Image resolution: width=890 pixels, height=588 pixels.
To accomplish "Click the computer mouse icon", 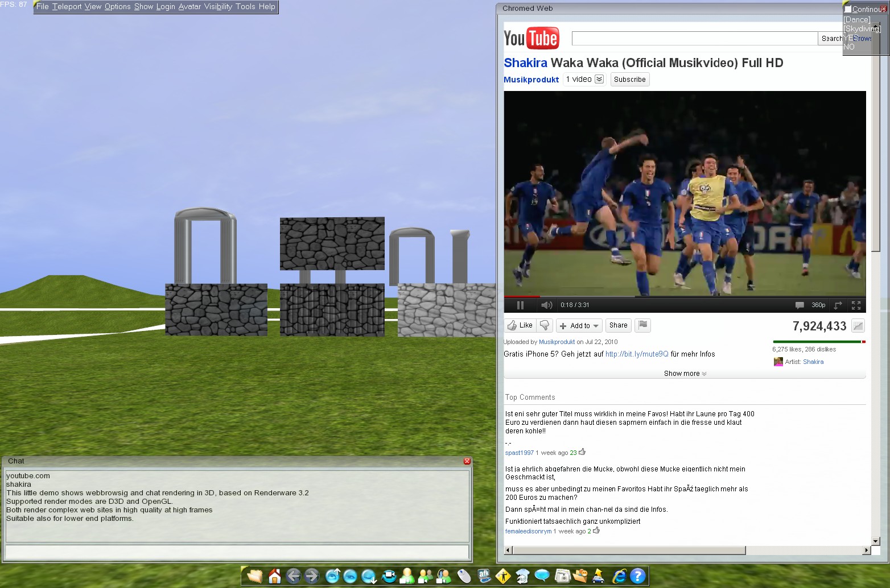I will point(464,576).
